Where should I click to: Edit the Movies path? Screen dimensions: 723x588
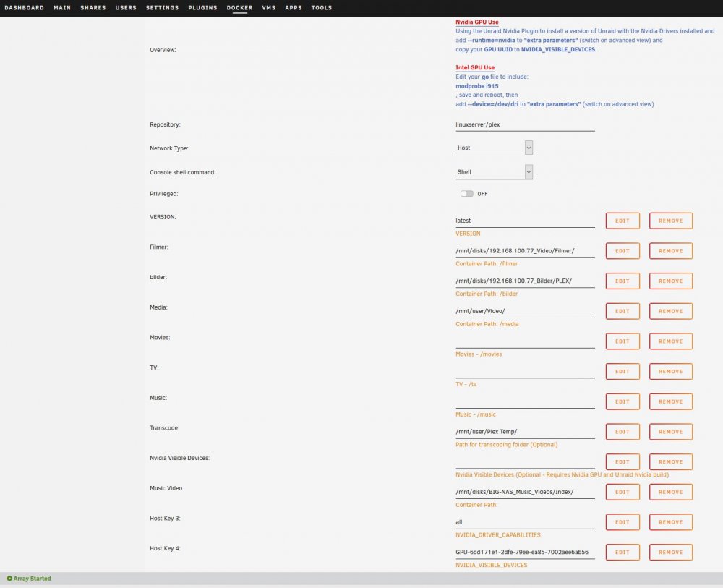pos(623,341)
